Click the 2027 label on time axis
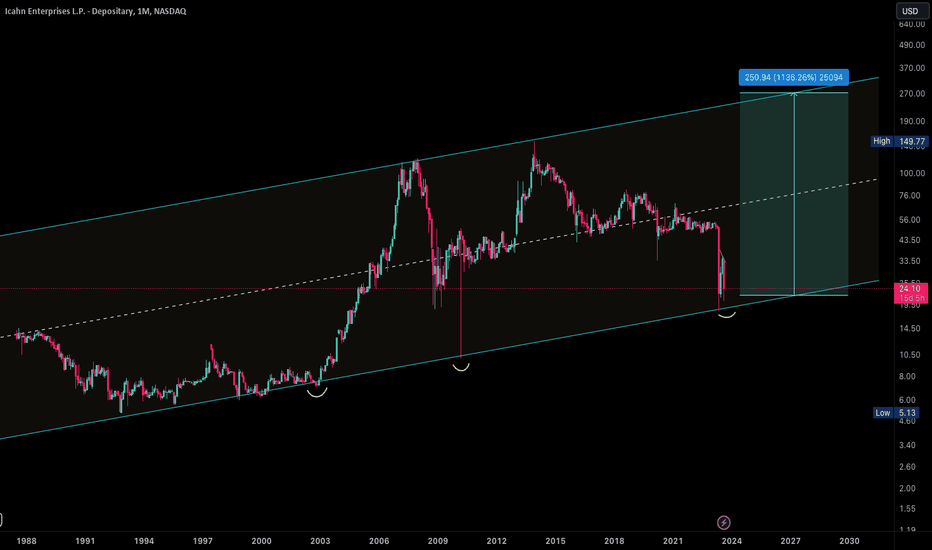 pyautogui.click(x=791, y=541)
